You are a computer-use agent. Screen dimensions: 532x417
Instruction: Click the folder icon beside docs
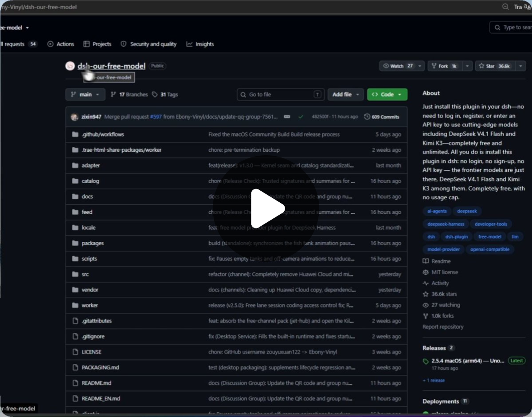[75, 197]
